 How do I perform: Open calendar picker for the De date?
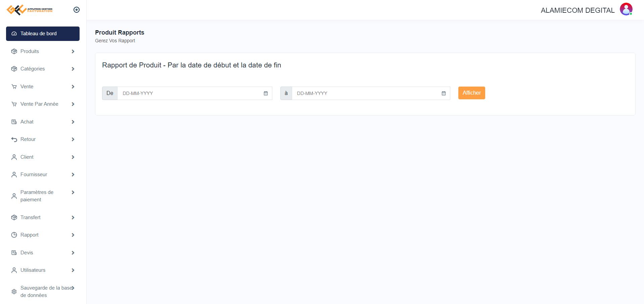click(x=266, y=93)
